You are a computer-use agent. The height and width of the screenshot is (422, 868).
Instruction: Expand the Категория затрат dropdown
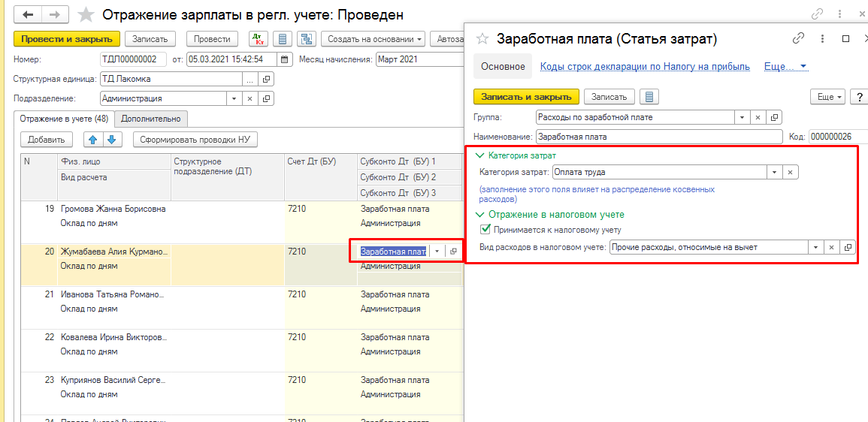pos(774,172)
